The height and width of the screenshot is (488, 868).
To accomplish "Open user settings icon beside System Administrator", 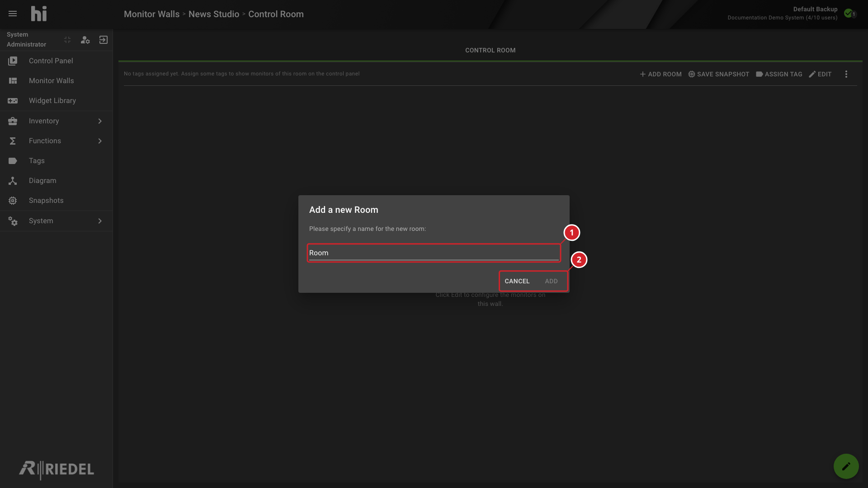I will pyautogui.click(x=85, y=40).
